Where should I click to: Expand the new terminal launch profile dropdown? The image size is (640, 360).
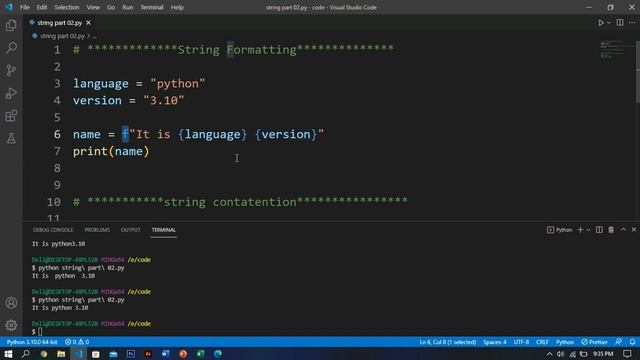[588, 230]
